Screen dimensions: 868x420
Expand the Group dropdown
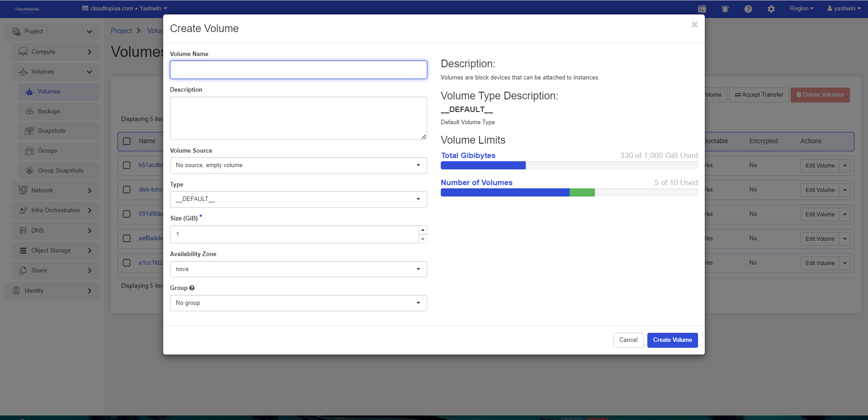coord(298,303)
